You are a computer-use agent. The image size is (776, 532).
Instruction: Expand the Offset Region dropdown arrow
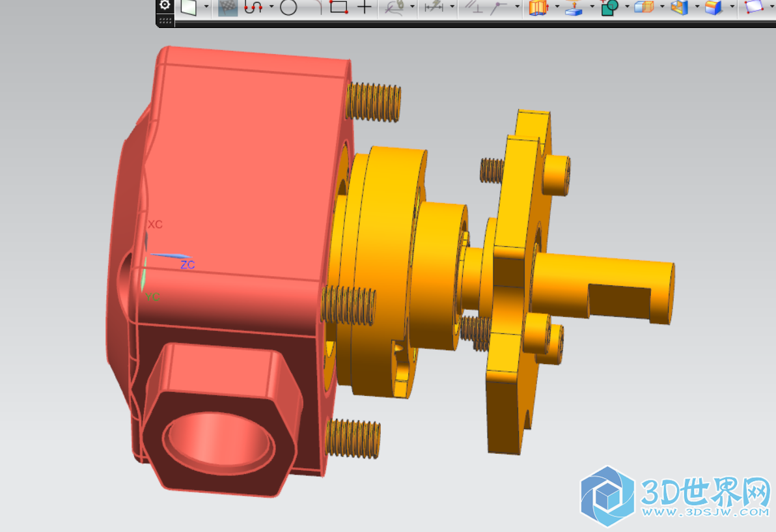(592, 7)
